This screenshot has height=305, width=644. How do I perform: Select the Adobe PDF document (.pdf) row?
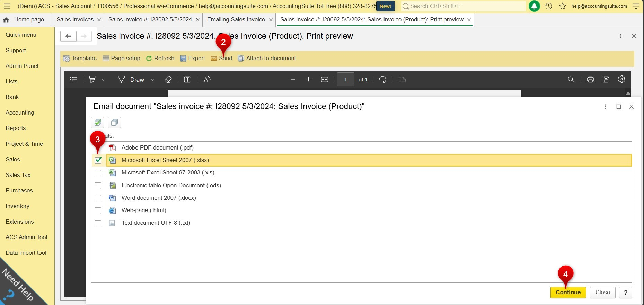point(362,147)
